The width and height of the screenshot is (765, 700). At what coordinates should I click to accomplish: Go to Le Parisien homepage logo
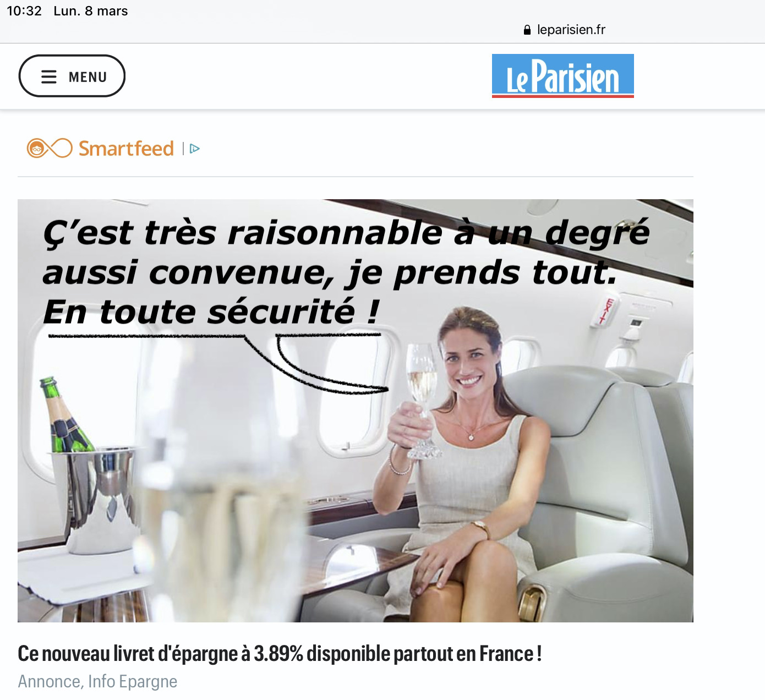(562, 76)
